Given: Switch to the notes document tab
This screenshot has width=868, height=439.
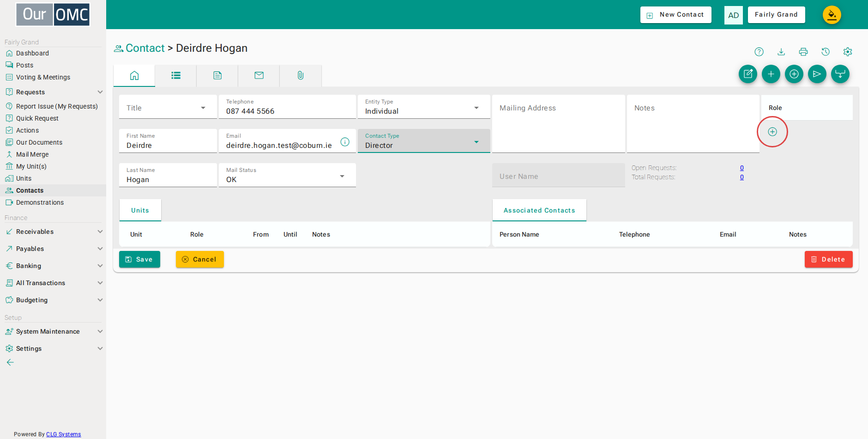Looking at the screenshot, I should tap(217, 75).
